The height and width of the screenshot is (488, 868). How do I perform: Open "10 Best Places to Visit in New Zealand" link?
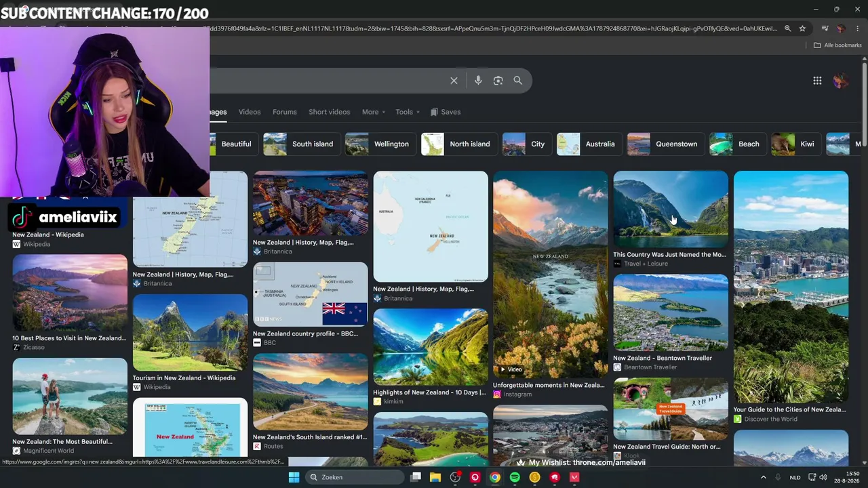click(69, 338)
